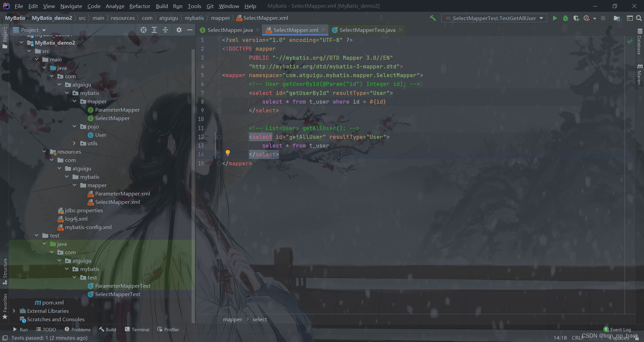Switch to SelectMapper.java tab
The height and width of the screenshot is (342, 644).
230,30
